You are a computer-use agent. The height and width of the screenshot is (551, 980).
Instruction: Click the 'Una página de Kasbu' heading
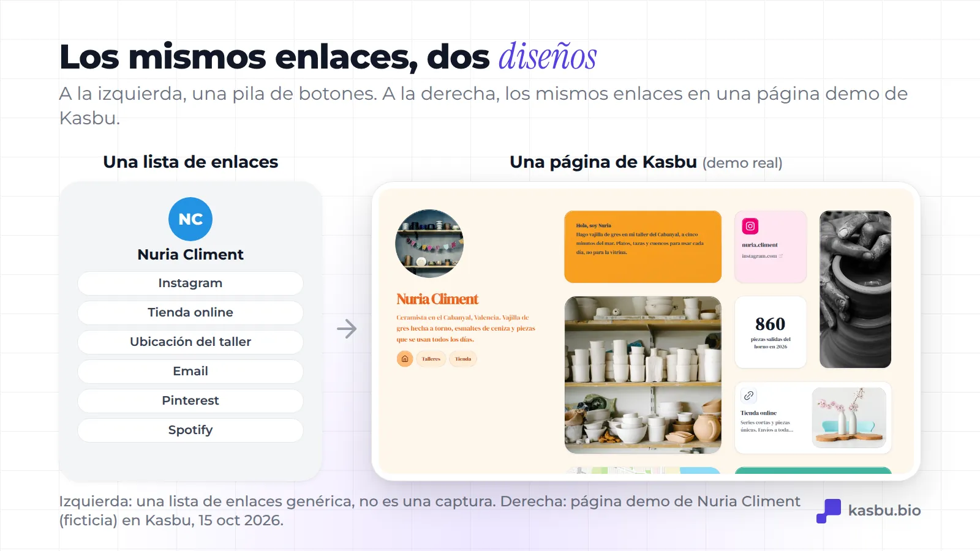coord(603,162)
